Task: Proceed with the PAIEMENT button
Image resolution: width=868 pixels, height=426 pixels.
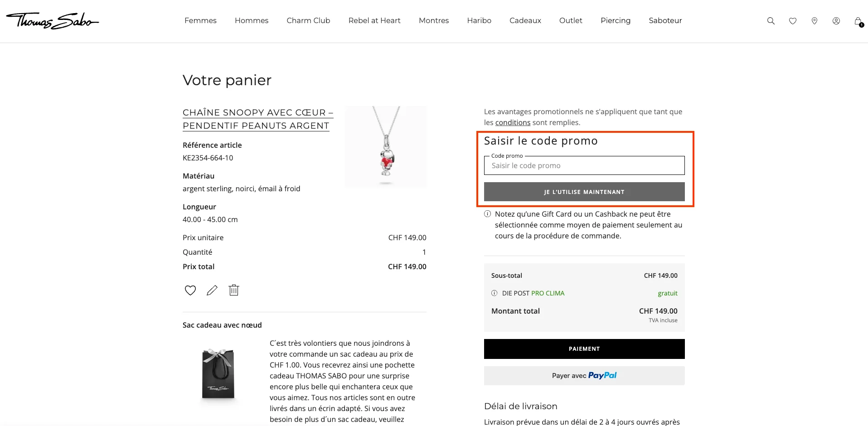Action: coord(584,349)
